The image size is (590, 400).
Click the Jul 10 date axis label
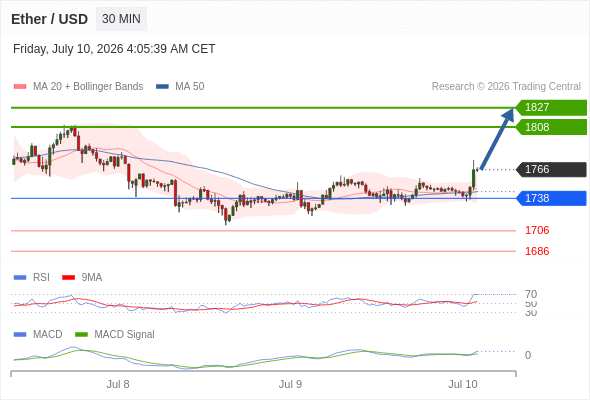click(462, 384)
